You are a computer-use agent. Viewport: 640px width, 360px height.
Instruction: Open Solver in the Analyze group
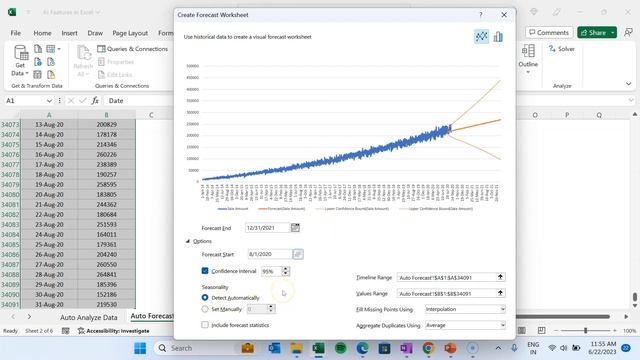pos(562,49)
